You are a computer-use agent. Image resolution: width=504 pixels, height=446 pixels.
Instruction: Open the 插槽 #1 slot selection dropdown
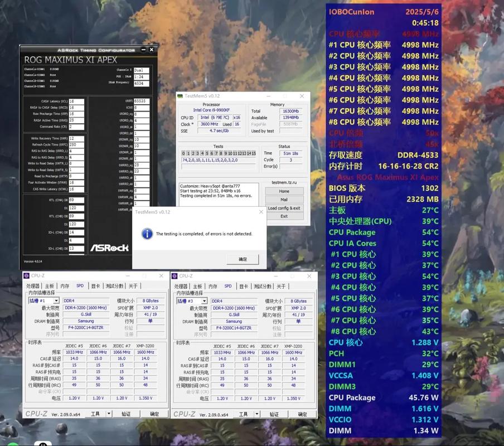click(x=57, y=300)
